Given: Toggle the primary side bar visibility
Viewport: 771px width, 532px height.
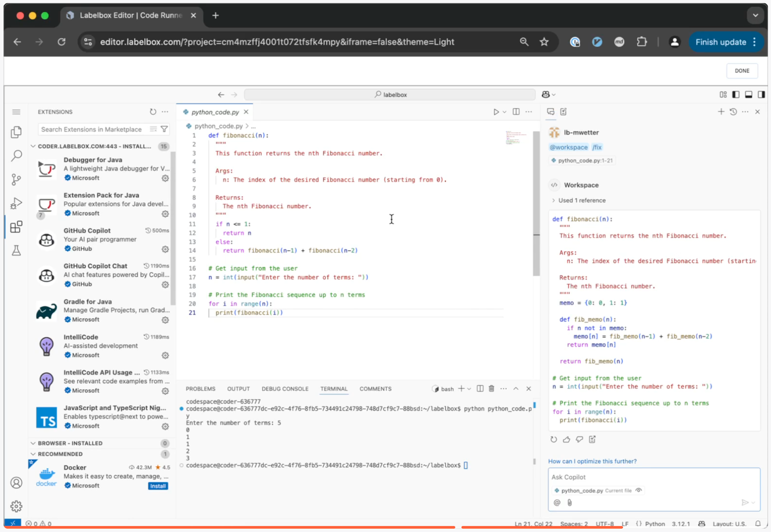Looking at the screenshot, I should click(736, 95).
